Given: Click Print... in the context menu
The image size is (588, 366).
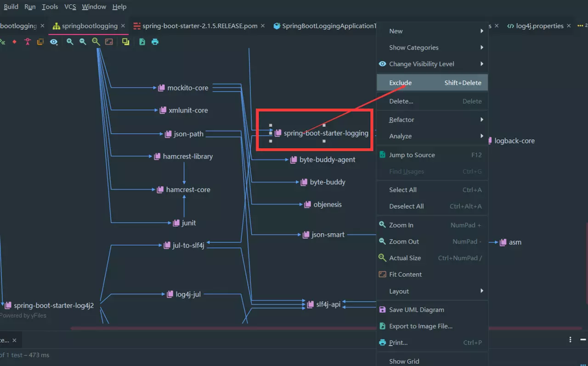Looking at the screenshot, I should [x=432, y=343].
